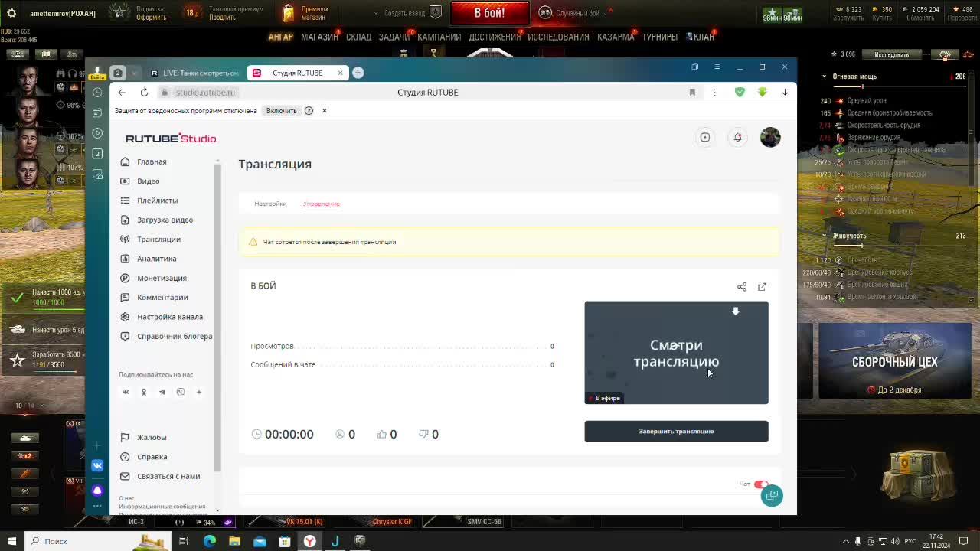Open the Alice assistant in the browser side panel
Viewport: 980px width, 551px height.
pos(97,491)
